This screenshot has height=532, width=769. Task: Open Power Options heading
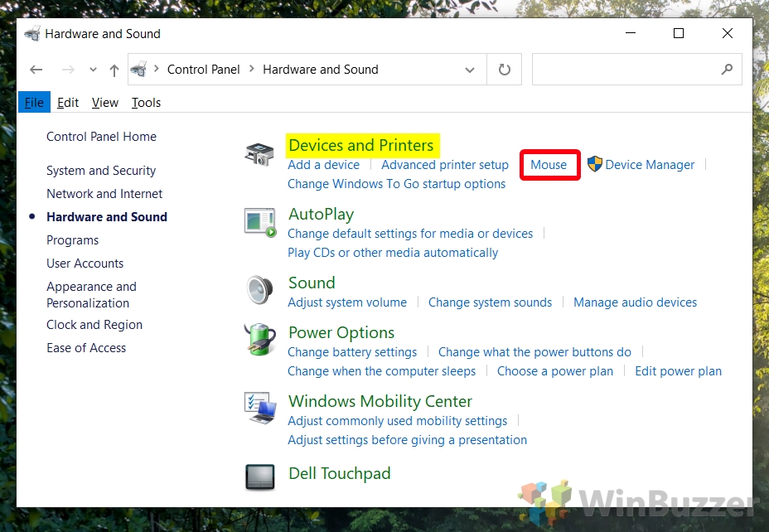click(x=341, y=332)
